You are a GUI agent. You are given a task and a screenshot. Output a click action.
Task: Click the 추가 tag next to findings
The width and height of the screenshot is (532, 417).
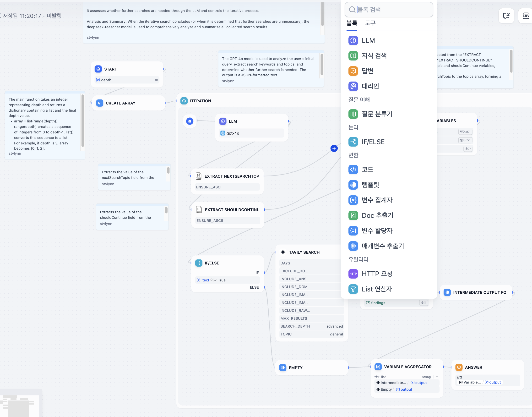[423, 303]
